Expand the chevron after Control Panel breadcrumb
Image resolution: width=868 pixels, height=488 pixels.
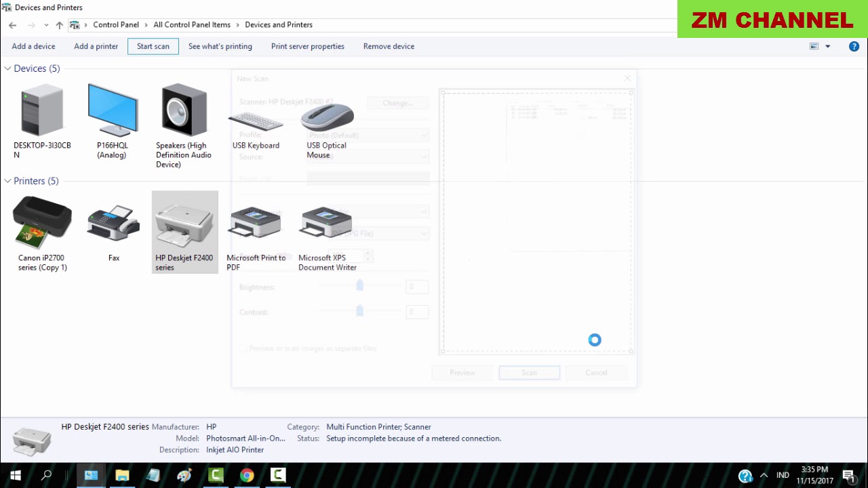146,25
